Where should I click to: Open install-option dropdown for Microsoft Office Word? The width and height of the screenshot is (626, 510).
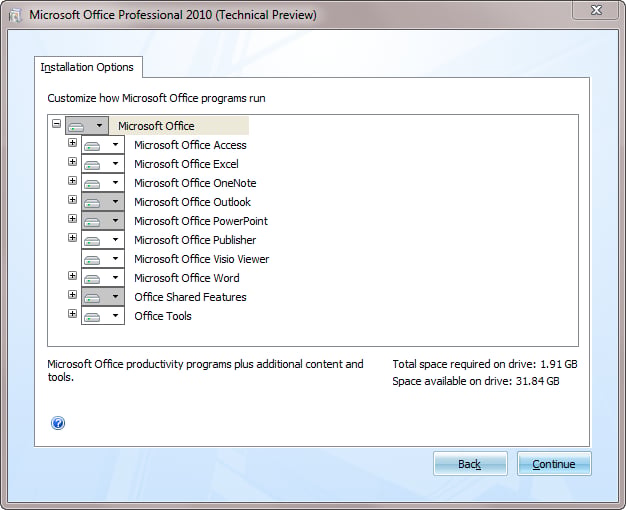[x=103, y=278]
